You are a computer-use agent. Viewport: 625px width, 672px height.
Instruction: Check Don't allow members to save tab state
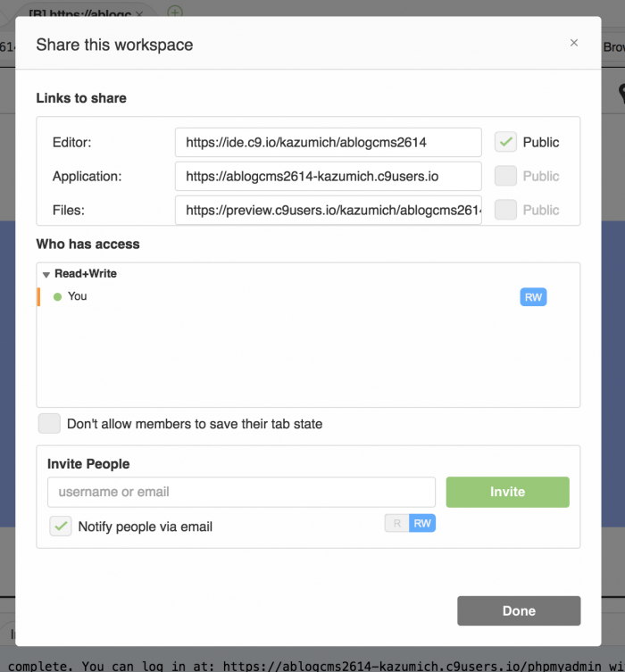click(x=49, y=423)
